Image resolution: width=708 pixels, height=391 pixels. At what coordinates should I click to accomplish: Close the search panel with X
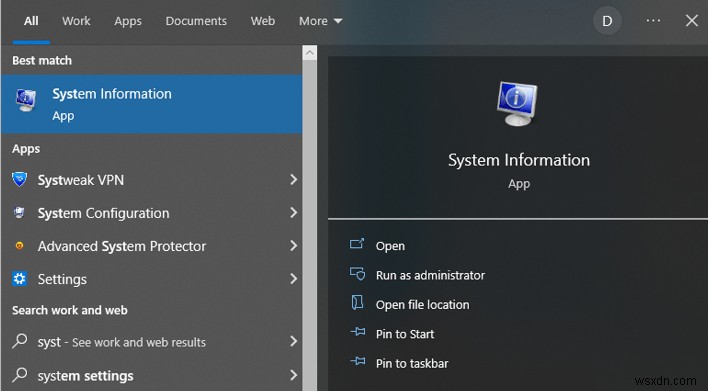click(691, 21)
